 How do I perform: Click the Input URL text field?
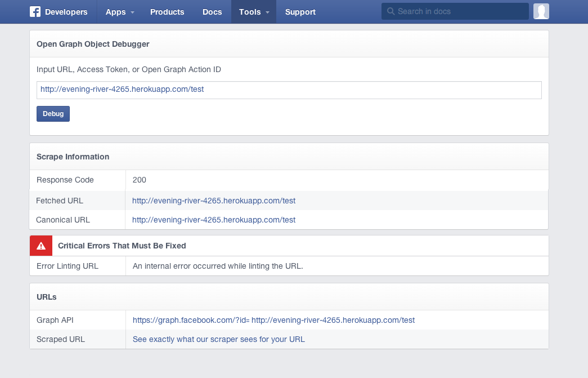289,90
